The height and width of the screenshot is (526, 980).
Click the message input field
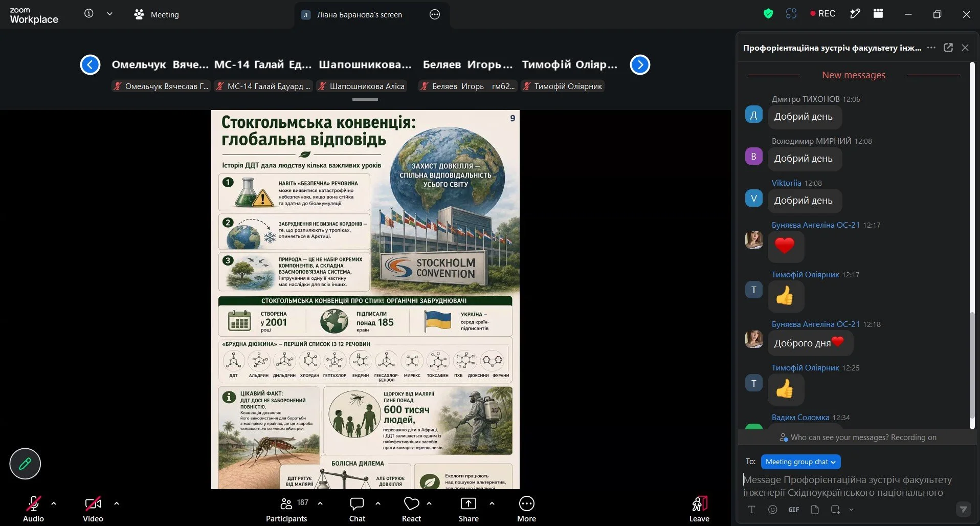point(853,486)
